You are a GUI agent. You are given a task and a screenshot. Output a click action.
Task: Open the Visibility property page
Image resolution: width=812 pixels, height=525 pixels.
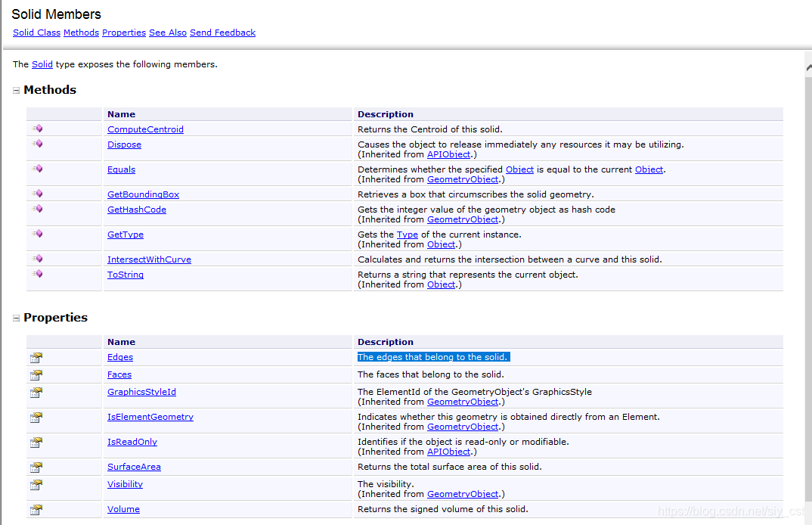(125, 484)
